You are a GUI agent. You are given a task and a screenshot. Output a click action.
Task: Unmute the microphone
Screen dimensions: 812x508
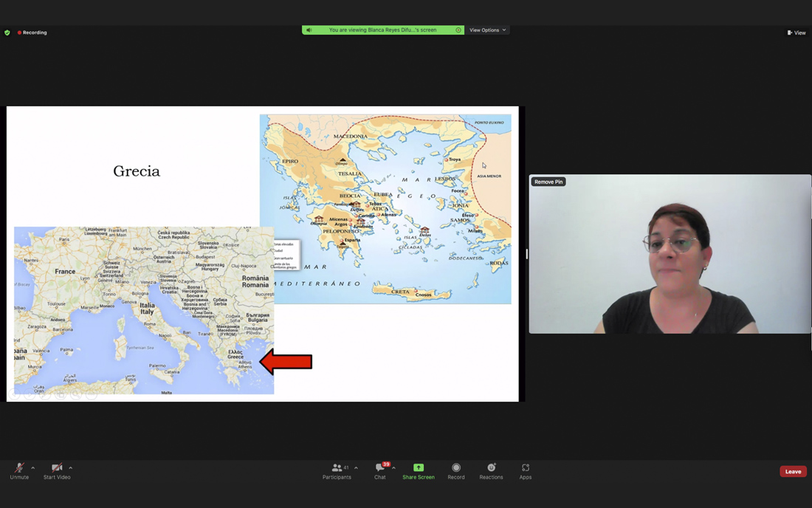(19, 470)
